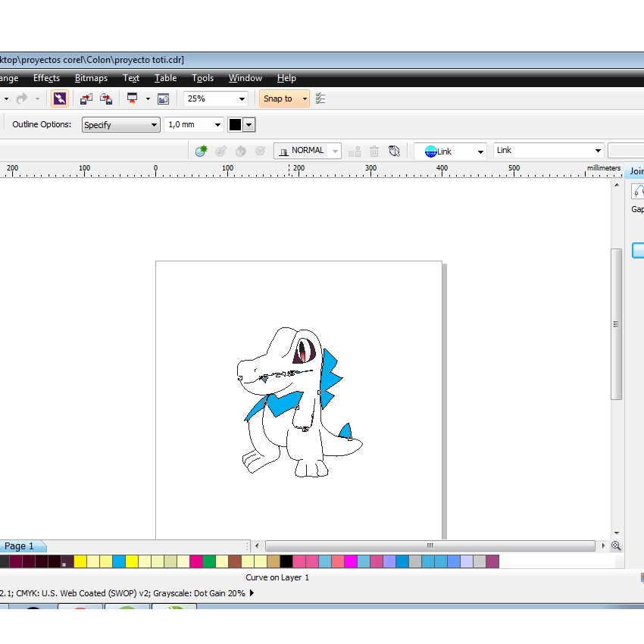This screenshot has width=644, height=644.
Task: Toggle the highlighted purple toolbar button
Action: pyautogui.click(x=59, y=98)
